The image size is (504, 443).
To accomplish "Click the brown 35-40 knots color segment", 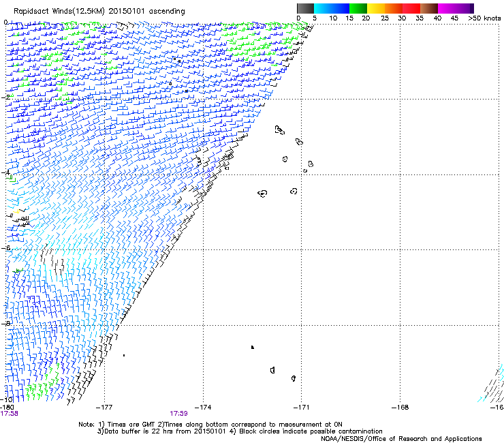I will coord(429,8).
